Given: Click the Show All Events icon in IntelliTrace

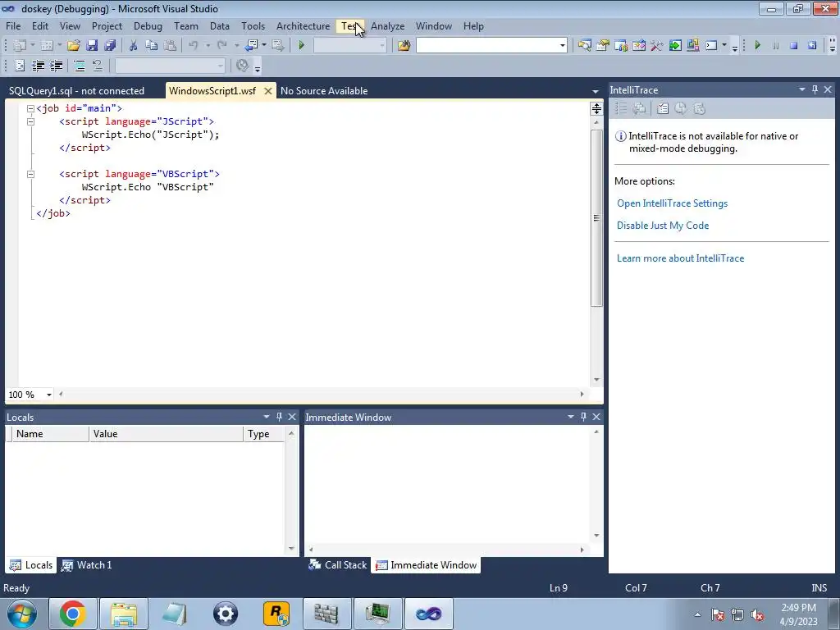Looking at the screenshot, I should (x=621, y=109).
